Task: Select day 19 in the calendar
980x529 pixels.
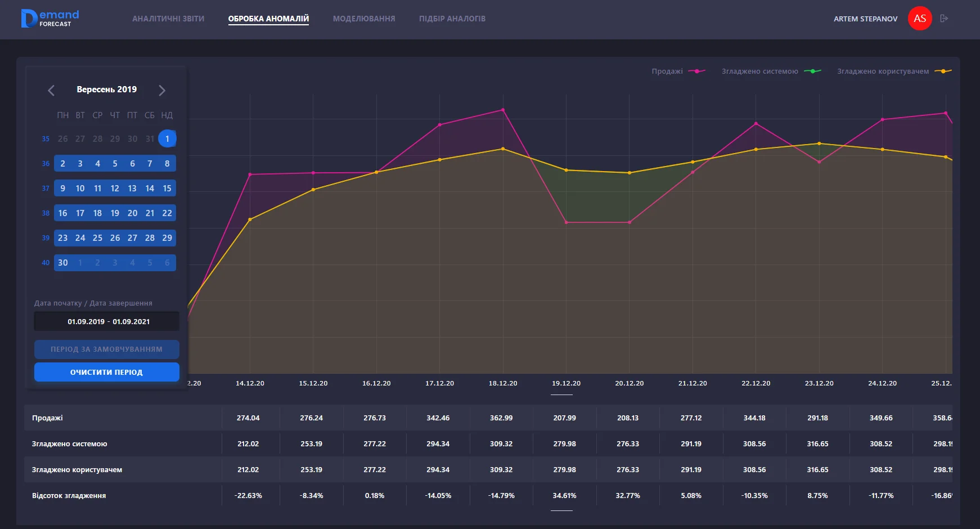Action: [x=115, y=213]
